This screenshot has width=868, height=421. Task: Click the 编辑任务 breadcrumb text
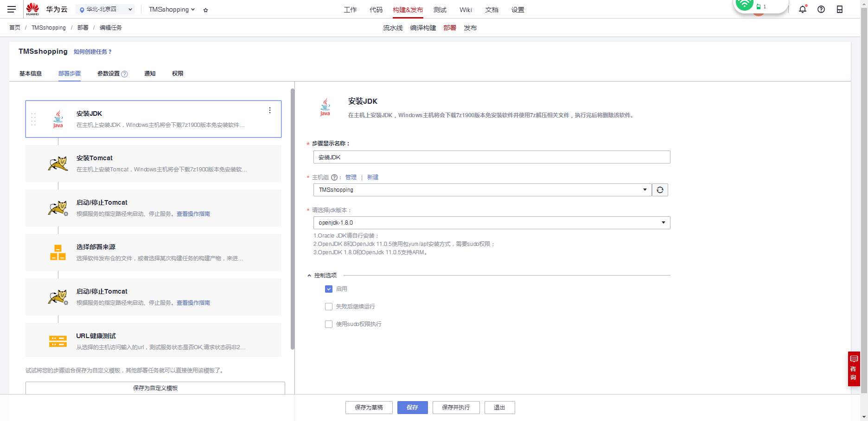point(111,28)
